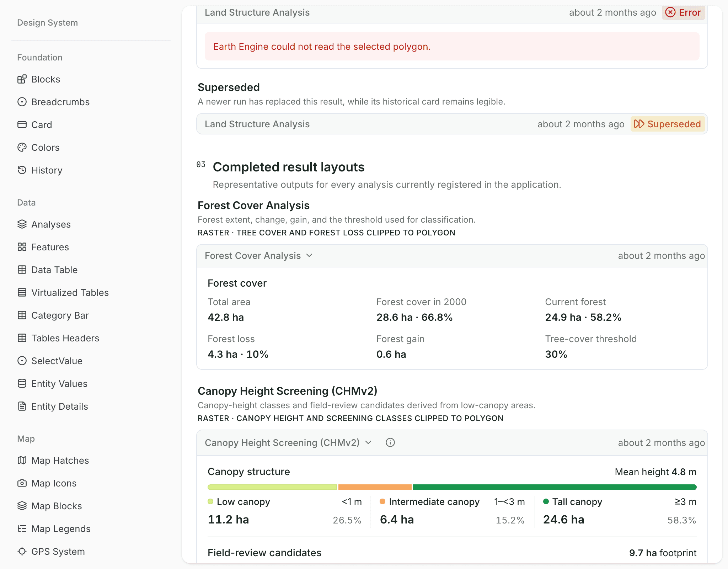
Task: Click the Map Icons camera icon
Action: [22, 483]
